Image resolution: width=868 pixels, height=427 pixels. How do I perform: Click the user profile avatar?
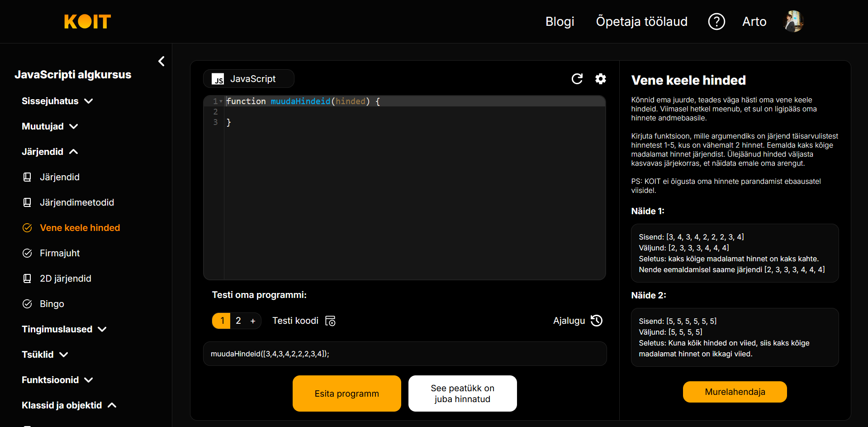[793, 21]
